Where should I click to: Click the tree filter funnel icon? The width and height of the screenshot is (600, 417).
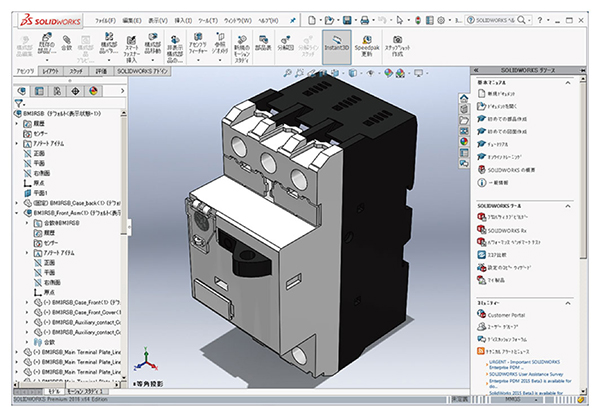(x=19, y=103)
